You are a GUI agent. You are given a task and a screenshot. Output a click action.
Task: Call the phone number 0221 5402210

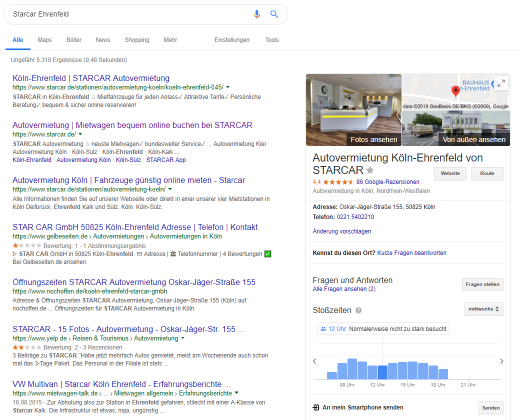click(355, 217)
